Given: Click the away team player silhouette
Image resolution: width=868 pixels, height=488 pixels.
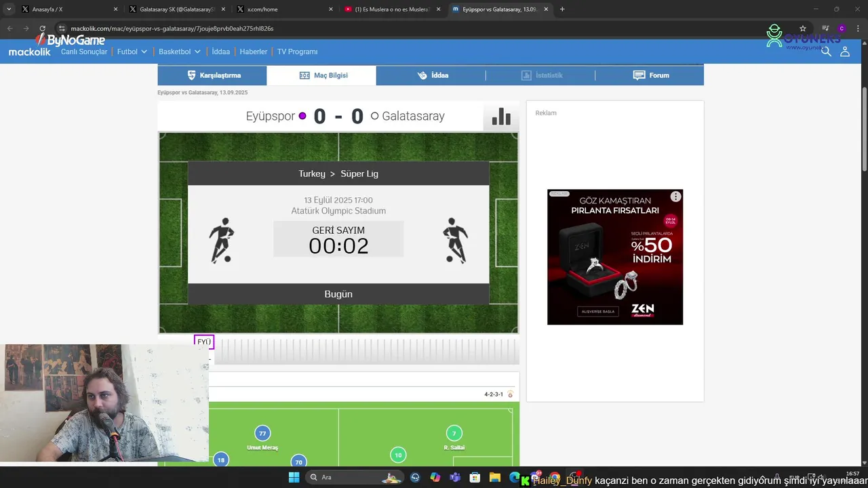Looking at the screenshot, I should pos(455,240).
